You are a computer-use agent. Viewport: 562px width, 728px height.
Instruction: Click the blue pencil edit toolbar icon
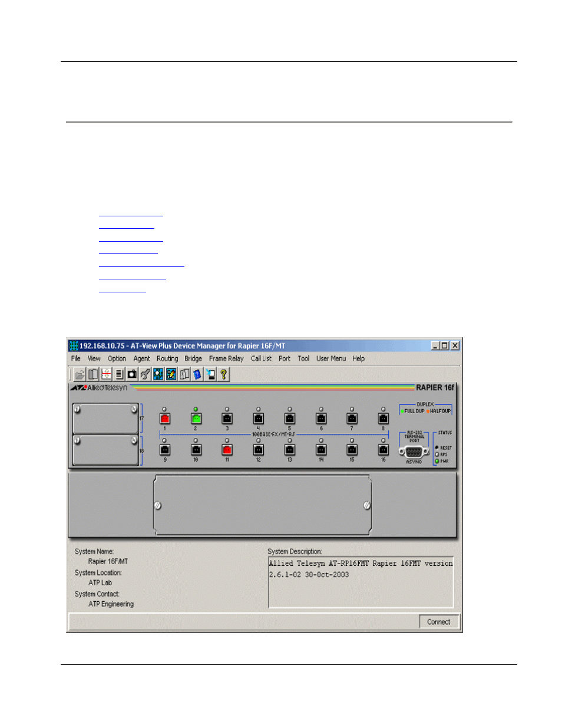171,374
